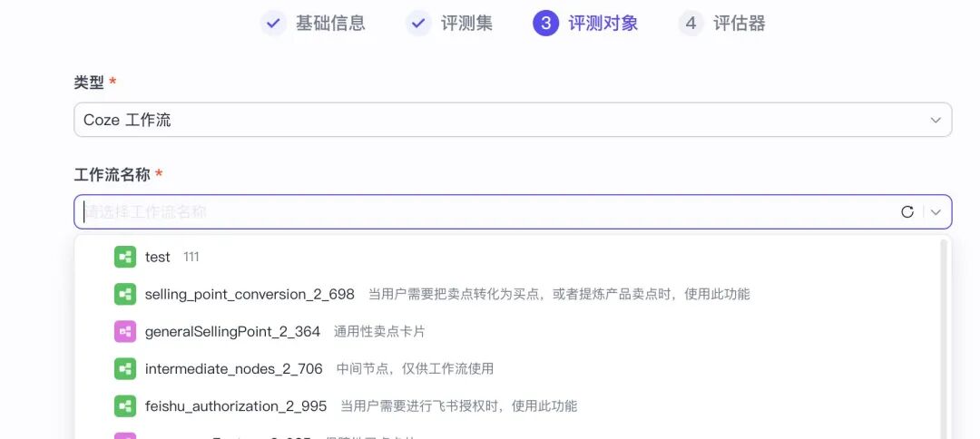Click the step 3 number badge
The width and height of the screenshot is (980, 439).
(x=545, y=24)
